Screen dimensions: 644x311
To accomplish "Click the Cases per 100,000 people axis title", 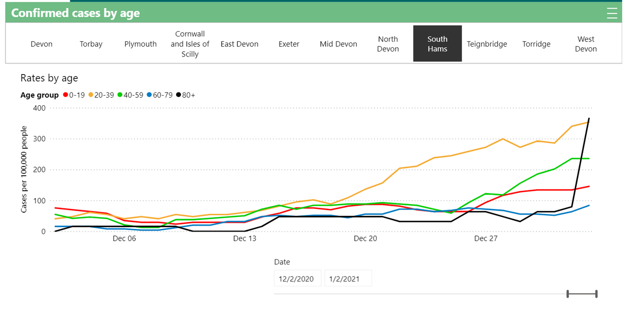I will click(x=24, y=169).
